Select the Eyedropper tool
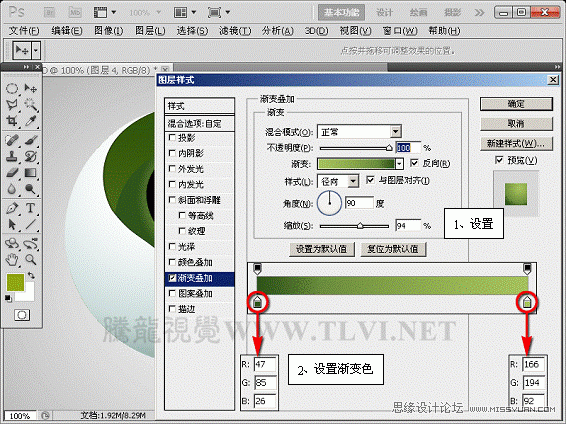This screenshot has height=424, width=566. click(x=31, y=121)
